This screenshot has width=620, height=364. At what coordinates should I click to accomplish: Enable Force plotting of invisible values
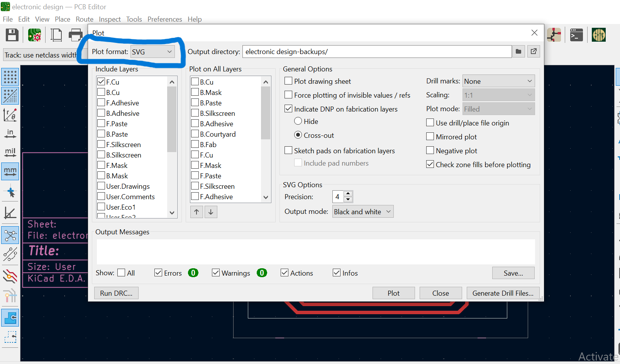(x=288, y=95)
